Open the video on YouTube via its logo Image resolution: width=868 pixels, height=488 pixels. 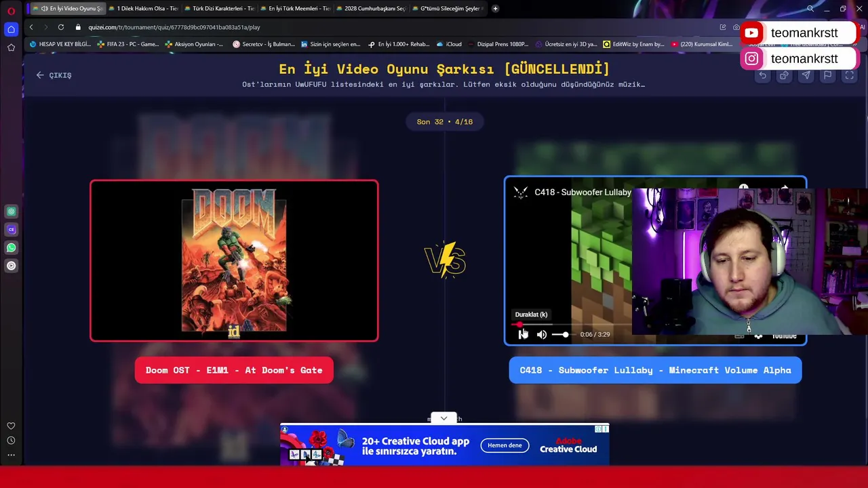click(x=784, y=335)
